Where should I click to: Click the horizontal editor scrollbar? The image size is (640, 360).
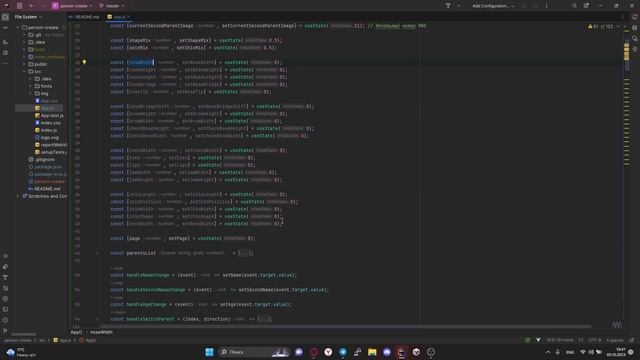[345, 327]
